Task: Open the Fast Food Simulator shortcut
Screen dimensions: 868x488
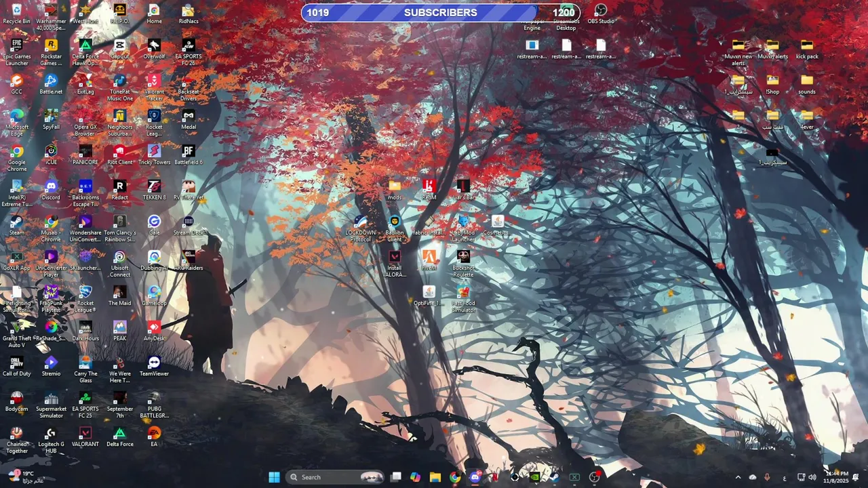Action: (x=463, y=299)
